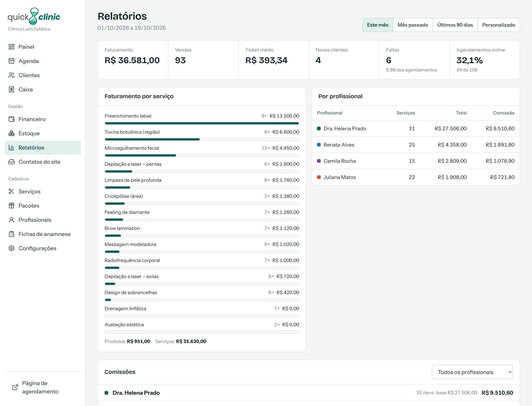Open the Página de agendamento link
Screen dimensions: 532x406
click(x=43, y=387)
